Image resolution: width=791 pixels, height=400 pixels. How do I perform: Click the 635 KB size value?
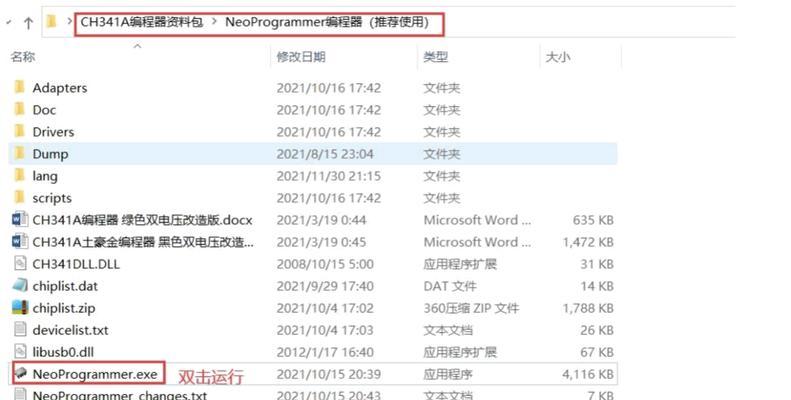tap(593, 220)
